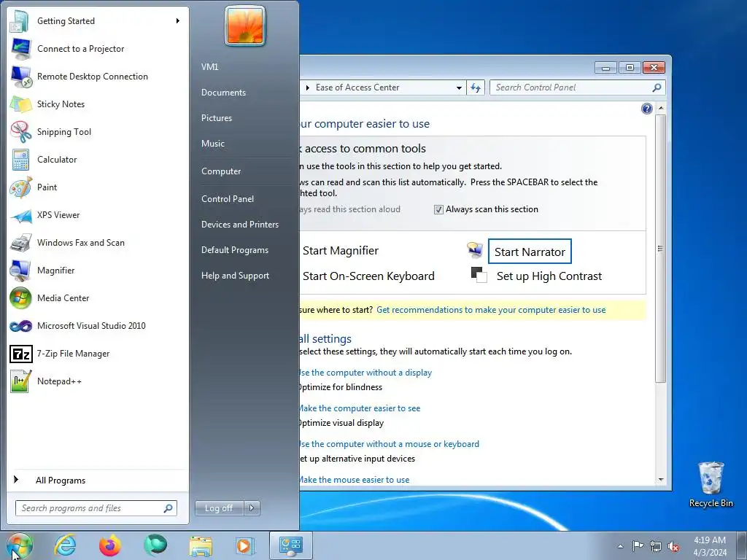Open Action Center flag tray icon
The image size is (747, 560).
[x=638, y=545]
